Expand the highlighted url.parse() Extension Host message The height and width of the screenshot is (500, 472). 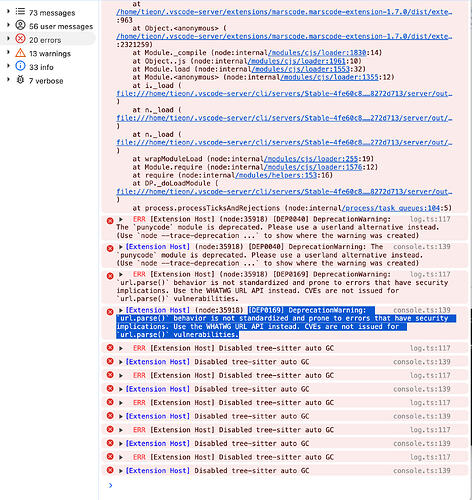click(x=121, y=310)
